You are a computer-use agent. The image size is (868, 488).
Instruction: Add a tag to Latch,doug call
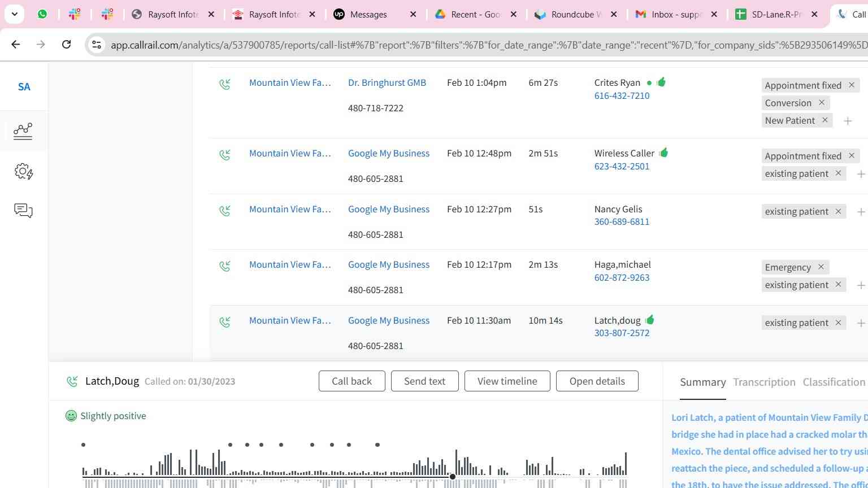[x=861, y=323]
